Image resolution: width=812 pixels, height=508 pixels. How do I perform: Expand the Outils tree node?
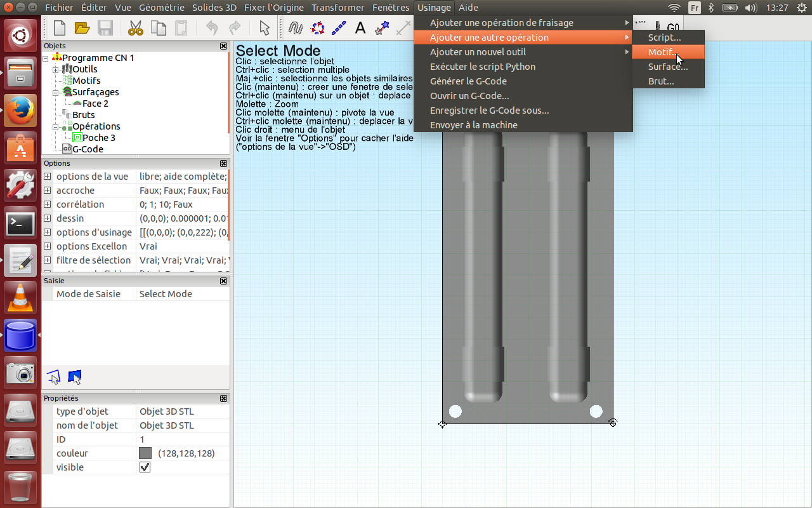56,69
